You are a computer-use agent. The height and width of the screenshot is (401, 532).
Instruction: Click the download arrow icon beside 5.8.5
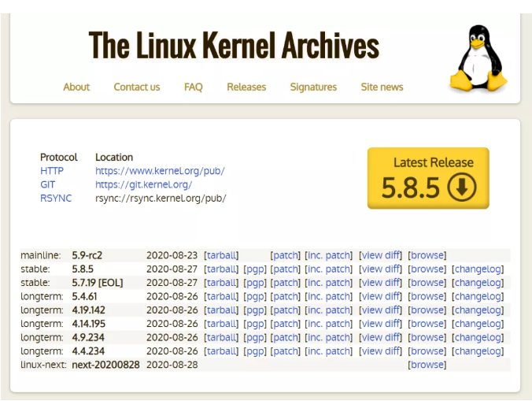click(461, 188)
